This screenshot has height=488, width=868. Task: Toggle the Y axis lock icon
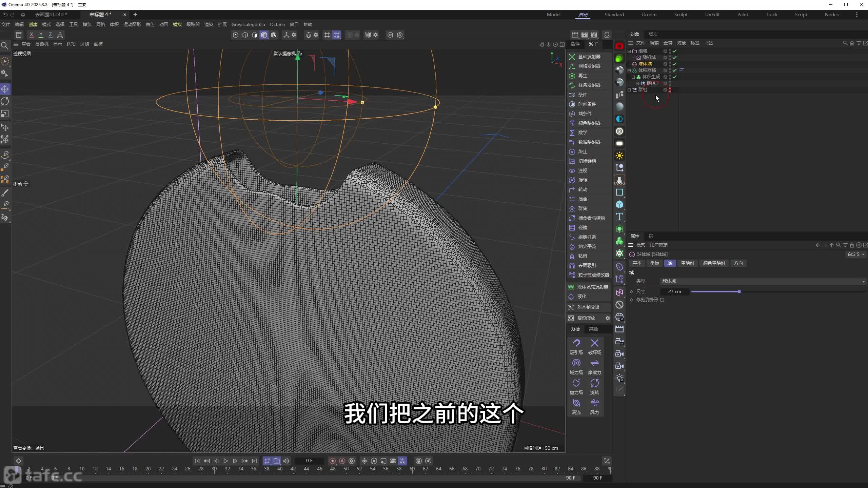click(x=41, y=35)
